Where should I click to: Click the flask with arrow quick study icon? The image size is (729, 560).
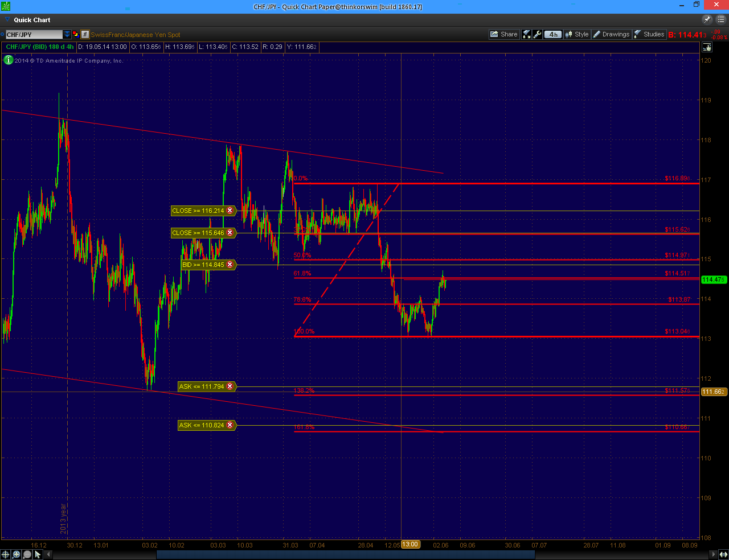click(527, 34)
